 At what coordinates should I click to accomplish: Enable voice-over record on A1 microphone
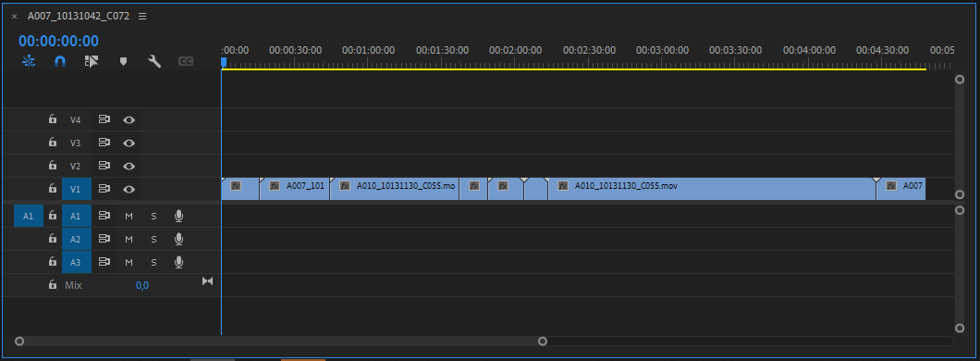pyautogui.click(x=178, y=216)
